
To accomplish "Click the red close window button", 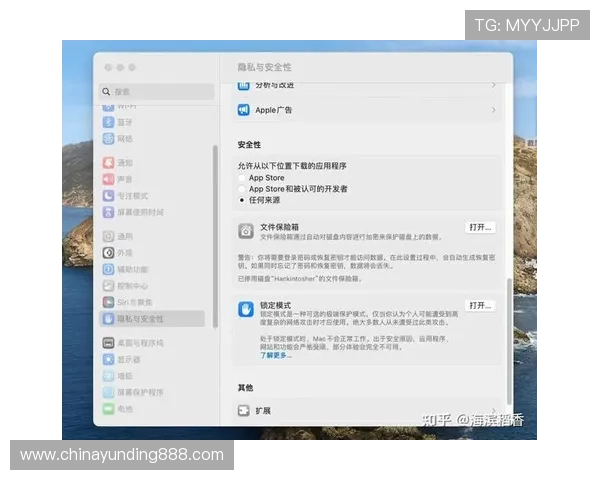I will point(108,67).
